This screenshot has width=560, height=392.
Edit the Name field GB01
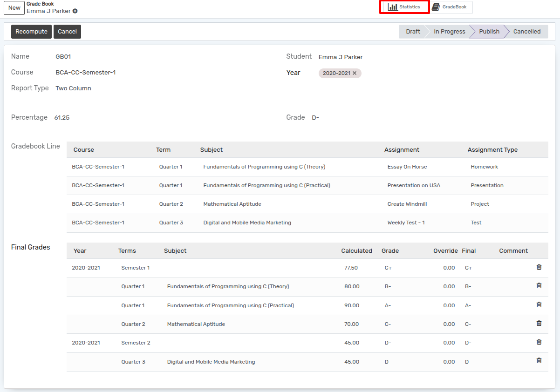(63, 57)
